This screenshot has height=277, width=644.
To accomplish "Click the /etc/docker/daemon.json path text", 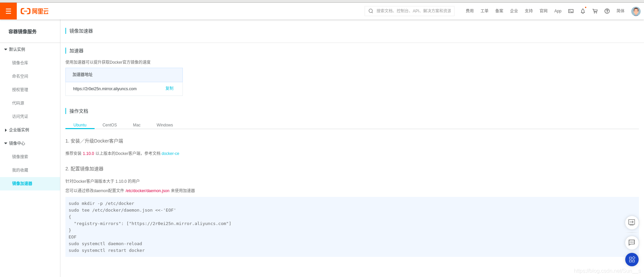I will pos(147,191).
